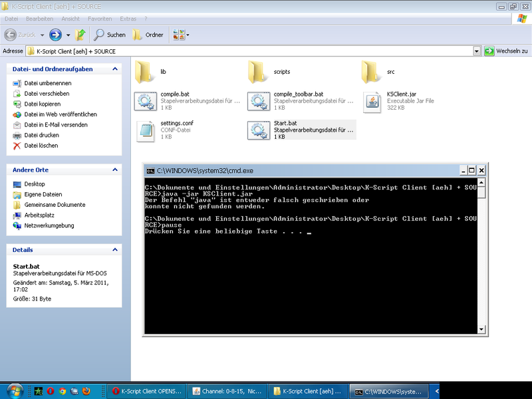Viewport: 532px width, 399px height.
Task: Switch to K-Script Client [aeh] taskbar button
Action: pyautogui.click(x=309, y=391)
